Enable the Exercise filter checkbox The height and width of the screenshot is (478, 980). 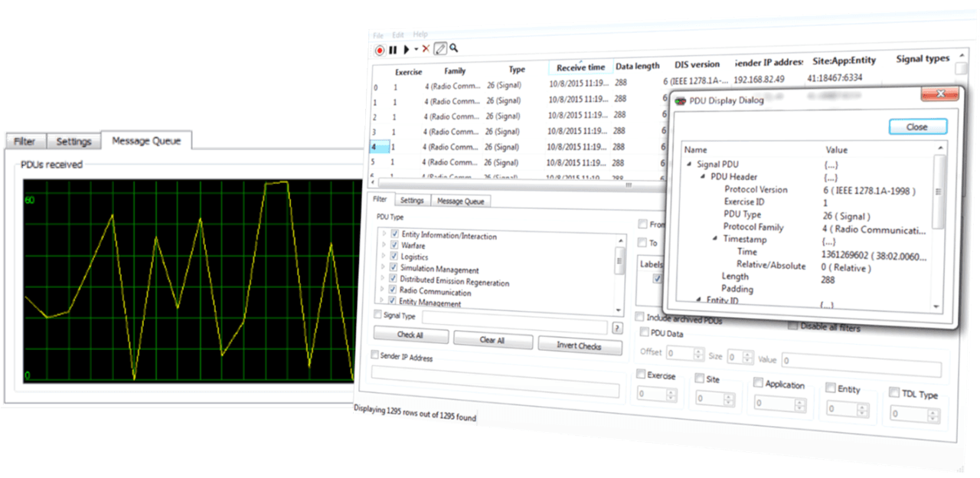[x=641, y=375]
